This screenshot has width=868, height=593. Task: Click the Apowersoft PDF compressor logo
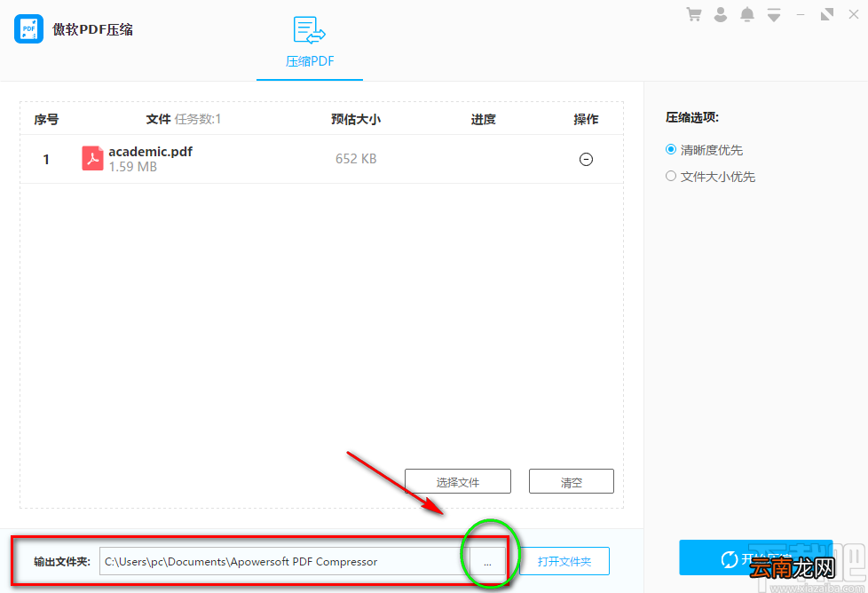click(x=28, y=28)
